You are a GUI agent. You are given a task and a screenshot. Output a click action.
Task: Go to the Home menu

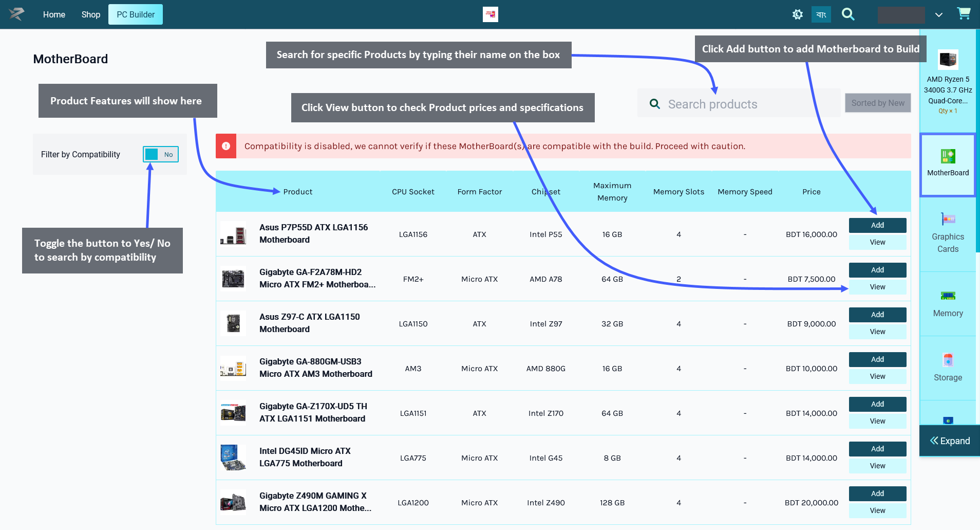tap(54, 14)
